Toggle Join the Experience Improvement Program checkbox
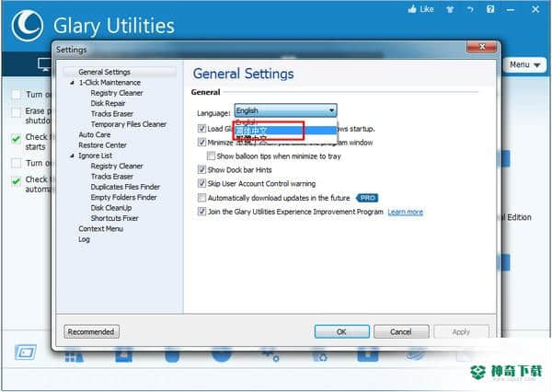The width and height of the screenshot is (552, 392). coord(201,212)
